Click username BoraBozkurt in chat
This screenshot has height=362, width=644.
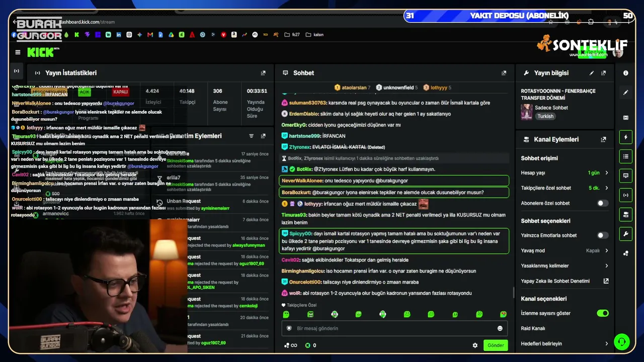coord(296,193)
